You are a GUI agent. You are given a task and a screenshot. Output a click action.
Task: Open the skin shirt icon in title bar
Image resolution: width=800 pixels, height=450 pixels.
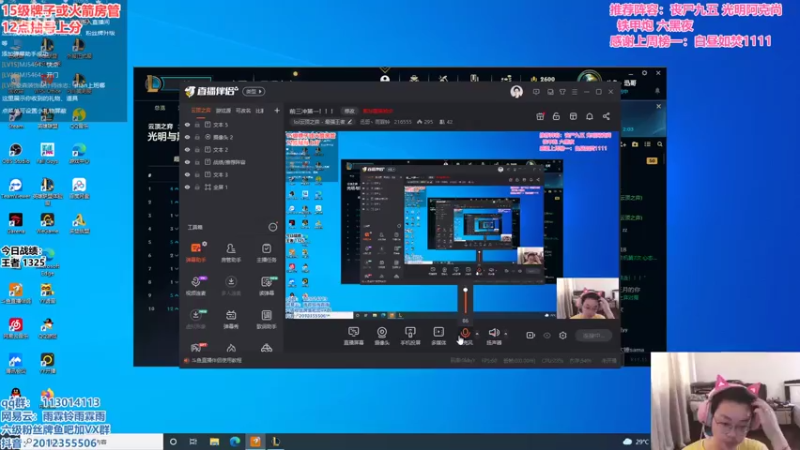click(562, 92)
